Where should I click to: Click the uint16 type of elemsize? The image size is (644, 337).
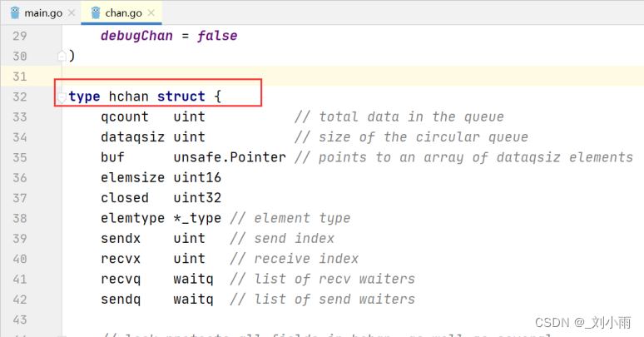click(x=197, y=178)
